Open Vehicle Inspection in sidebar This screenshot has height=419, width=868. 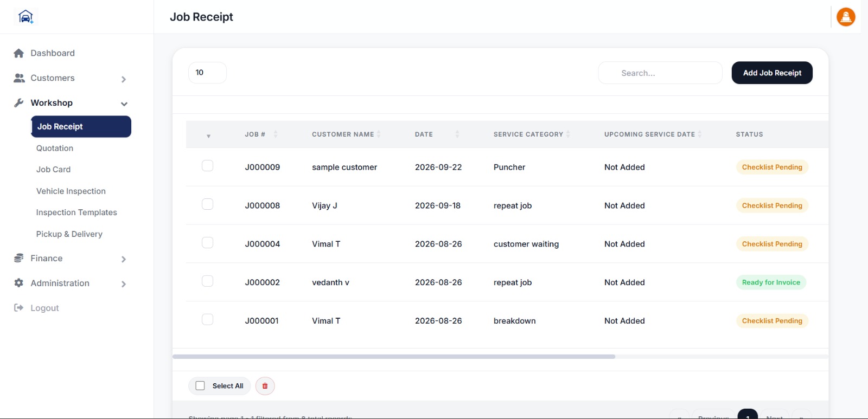[71, 191]
